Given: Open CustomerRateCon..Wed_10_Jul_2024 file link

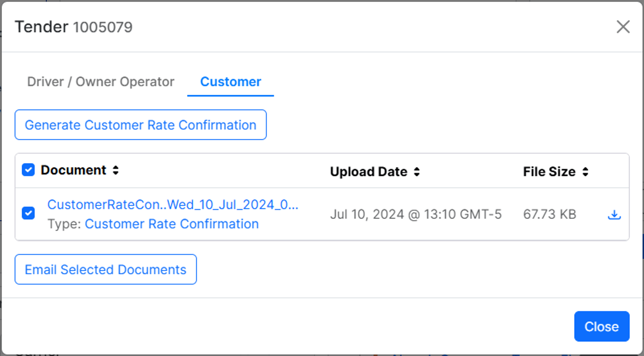Looking at the screenshot, I should click(x=173, y=205).
